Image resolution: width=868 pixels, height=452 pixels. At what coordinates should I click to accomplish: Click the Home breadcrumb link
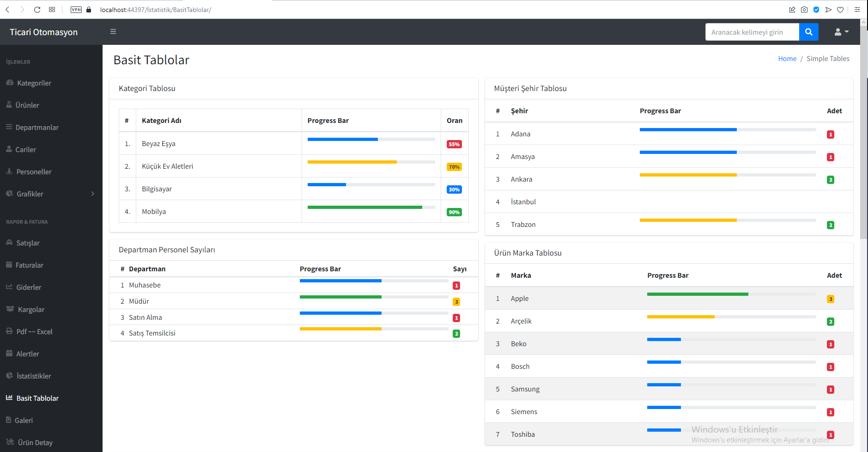(787, 59)
